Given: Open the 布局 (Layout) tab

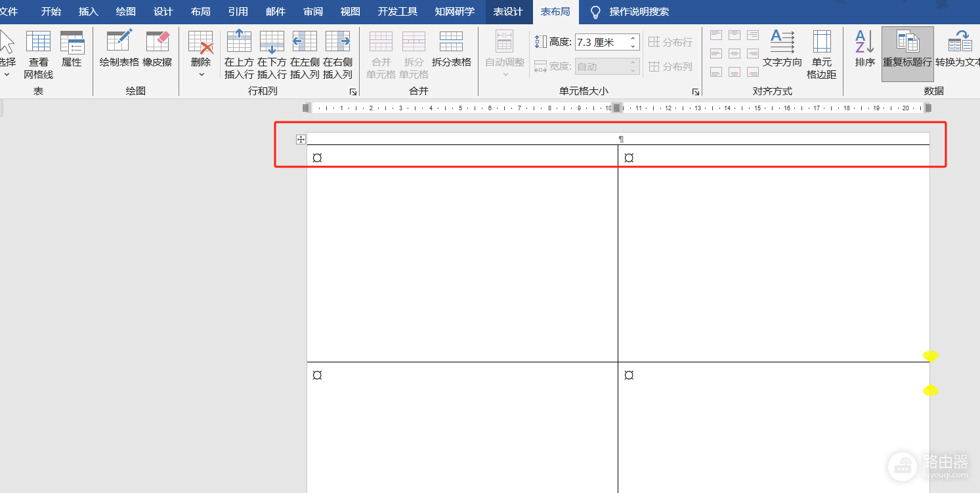Looking at the screenshot, I should tap(200, 12).
